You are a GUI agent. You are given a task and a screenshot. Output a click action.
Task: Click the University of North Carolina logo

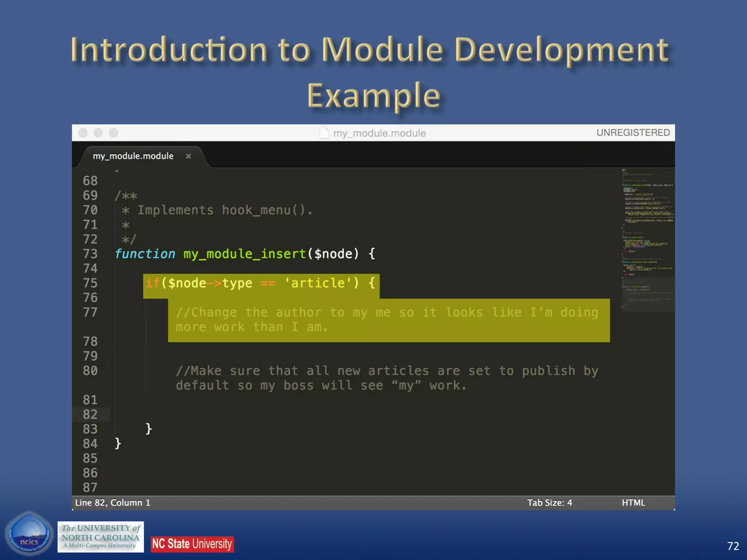click(101, 537)
